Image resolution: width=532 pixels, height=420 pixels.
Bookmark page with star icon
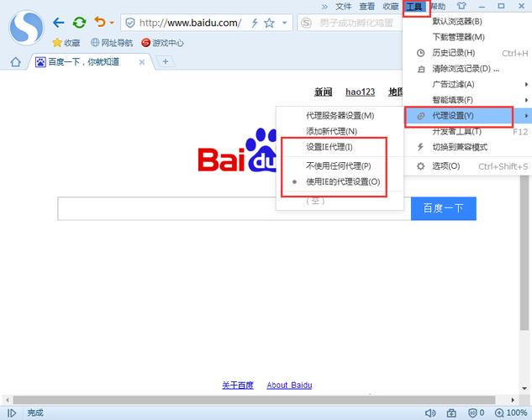pos(270,23)
